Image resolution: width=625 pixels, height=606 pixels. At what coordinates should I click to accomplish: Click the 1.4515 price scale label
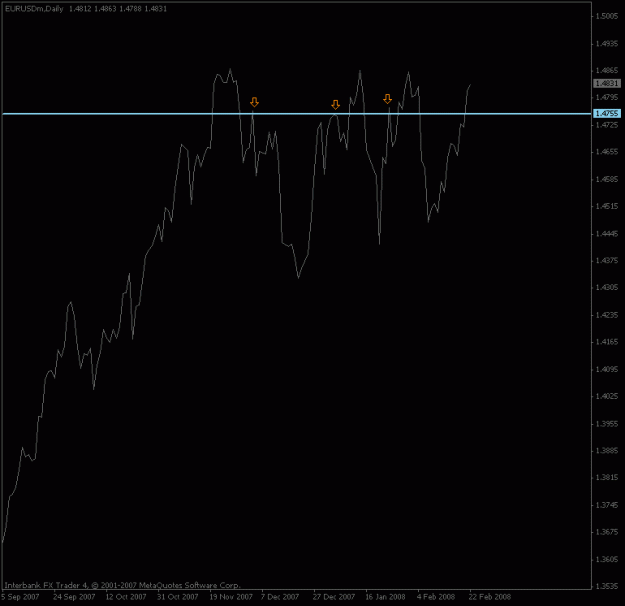tap(607, 206)
